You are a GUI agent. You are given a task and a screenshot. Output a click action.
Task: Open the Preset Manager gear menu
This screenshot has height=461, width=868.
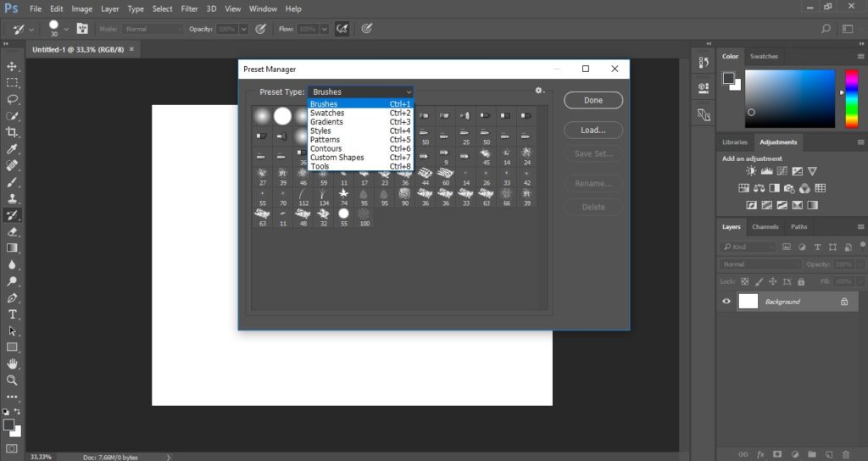(x=538, y=91)
